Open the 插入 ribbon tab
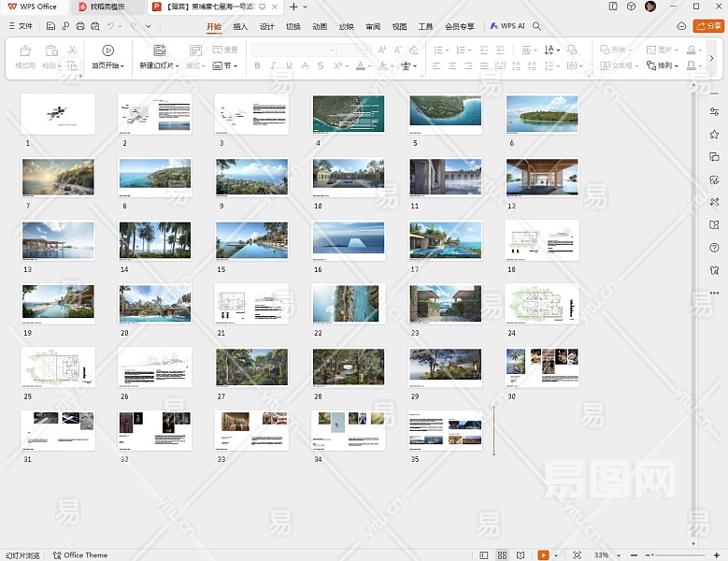Screen dimensions: 728x561 point(240,26)
